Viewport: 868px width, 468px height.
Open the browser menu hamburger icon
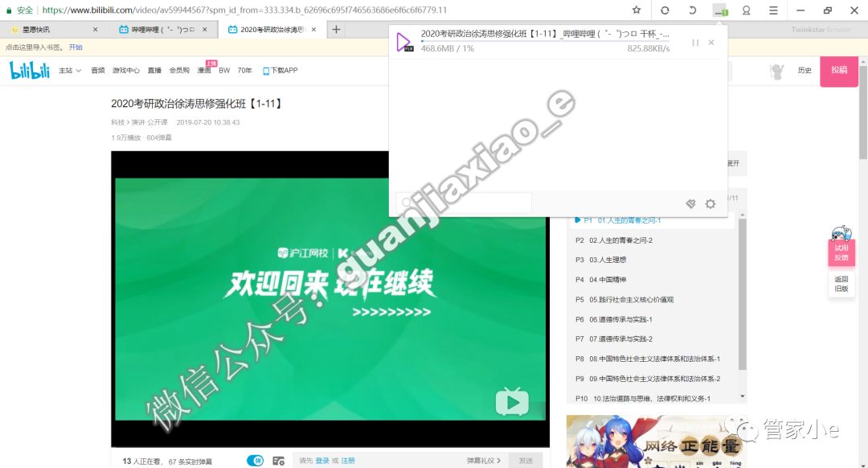coord(774,10)
